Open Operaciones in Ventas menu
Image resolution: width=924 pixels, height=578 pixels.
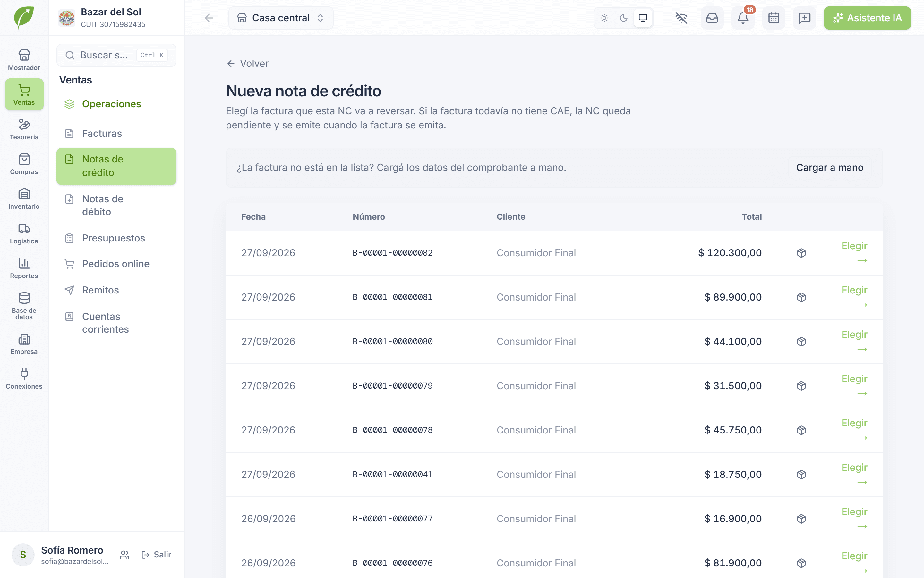pyautogui.click(x=116, y=104)
